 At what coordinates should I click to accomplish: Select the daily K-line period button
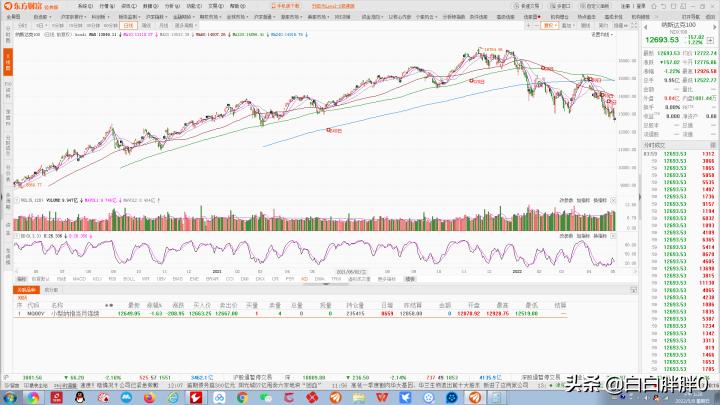pos(128,25)
